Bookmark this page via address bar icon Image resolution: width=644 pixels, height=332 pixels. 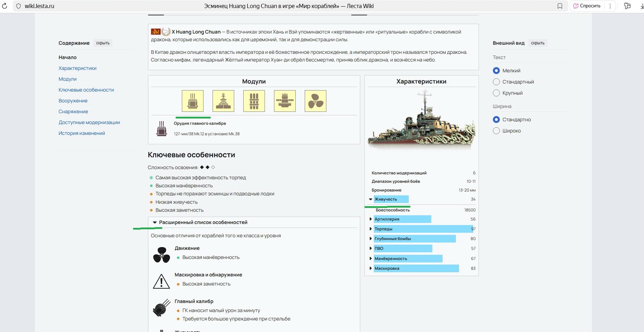[560, 6]
